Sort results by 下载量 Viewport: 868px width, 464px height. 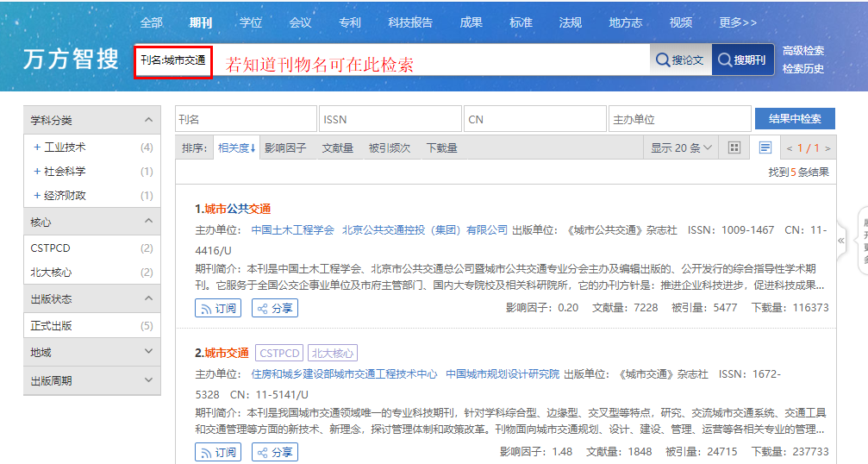[441, 147]
